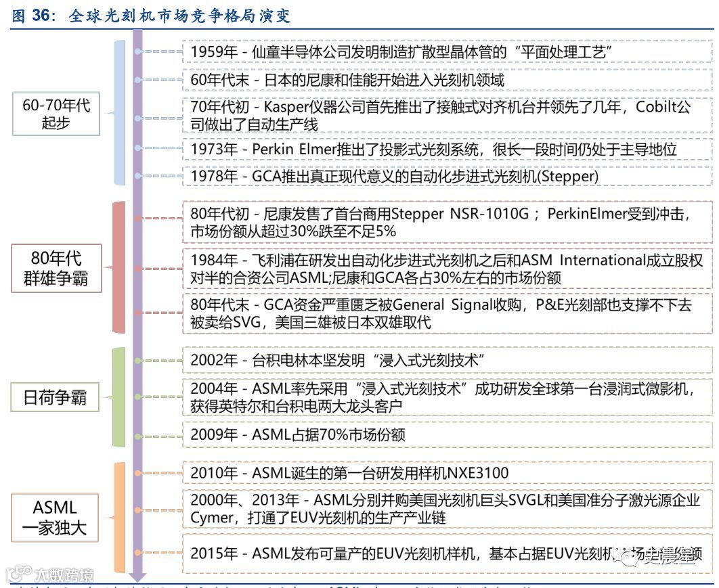Click the 2010年 NXE3100 entry
719x588 pixels.
tap(448, 472)
